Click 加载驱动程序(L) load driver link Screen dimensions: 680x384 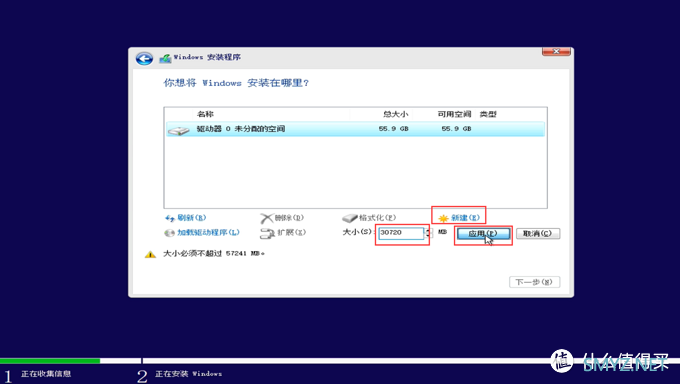208,233
